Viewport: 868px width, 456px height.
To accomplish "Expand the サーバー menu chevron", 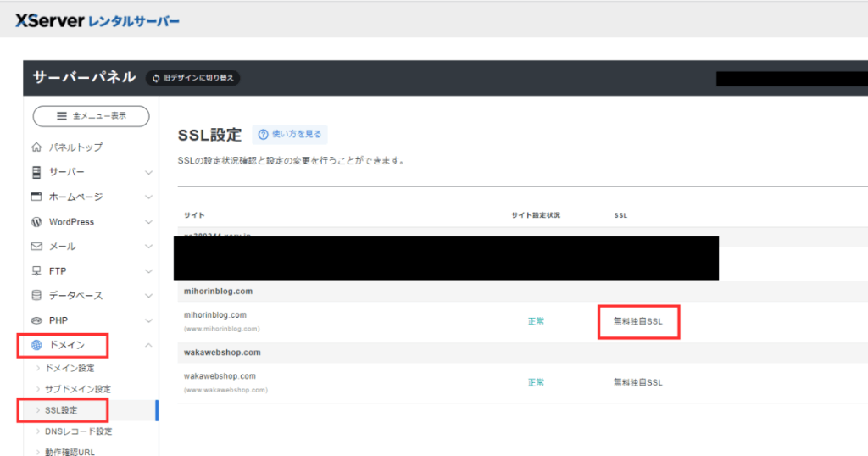I will point(148,173).
